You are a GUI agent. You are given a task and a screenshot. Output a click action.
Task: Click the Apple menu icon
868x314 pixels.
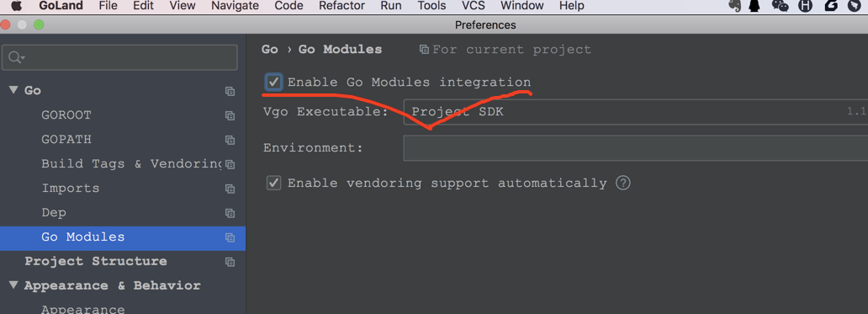(x=16, y=6)
